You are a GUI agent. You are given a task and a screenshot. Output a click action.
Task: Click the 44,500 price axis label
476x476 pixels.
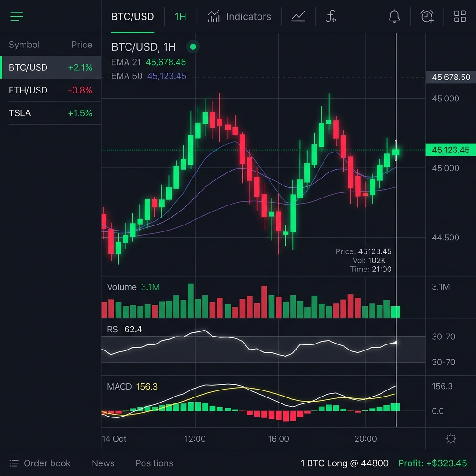point(445,238)
